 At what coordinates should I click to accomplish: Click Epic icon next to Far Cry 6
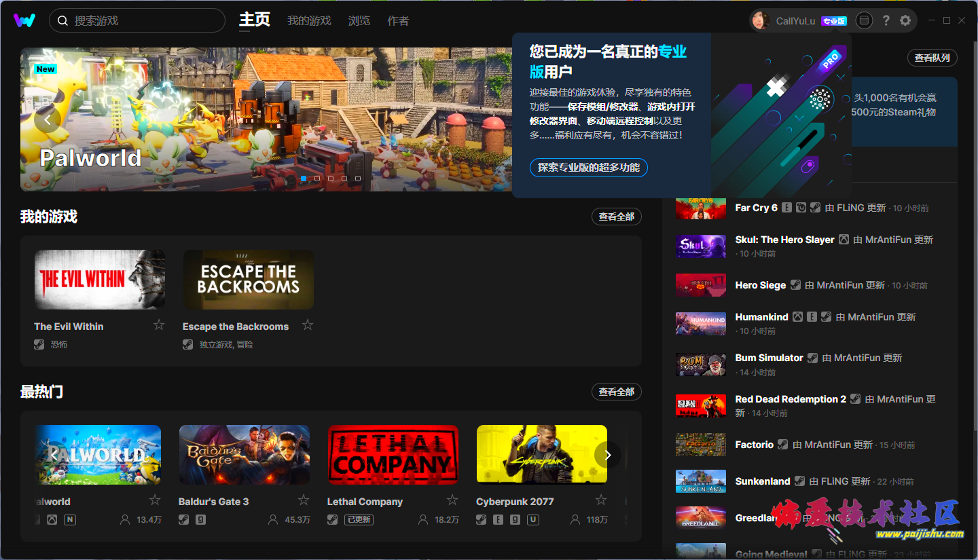(x=786, y=208)
